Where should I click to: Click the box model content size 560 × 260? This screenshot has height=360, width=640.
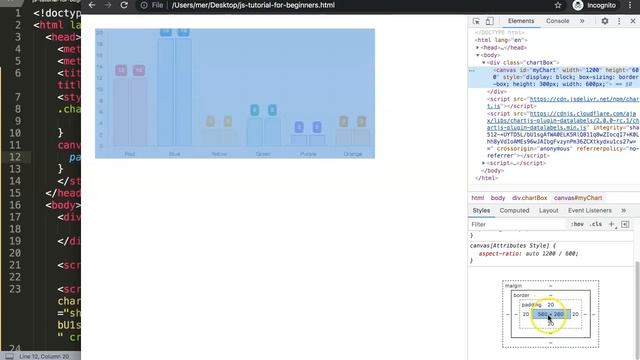point(551,314)
